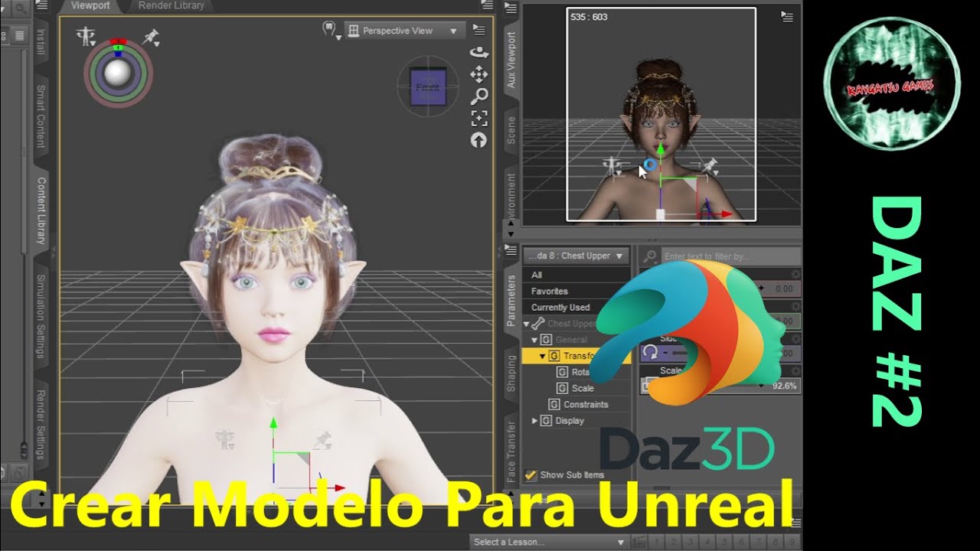Image resolution: width=980 pixels, height=551 pixels.
Task: Click the frame selection icon
Action: 479,118
